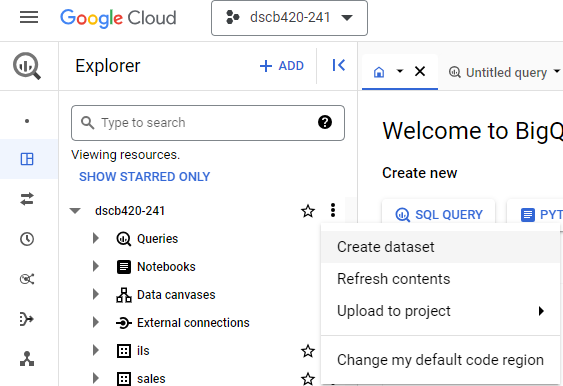Collapse the dscb420-241 project tree
Screen dimensions: 563x386
point(75,211)
